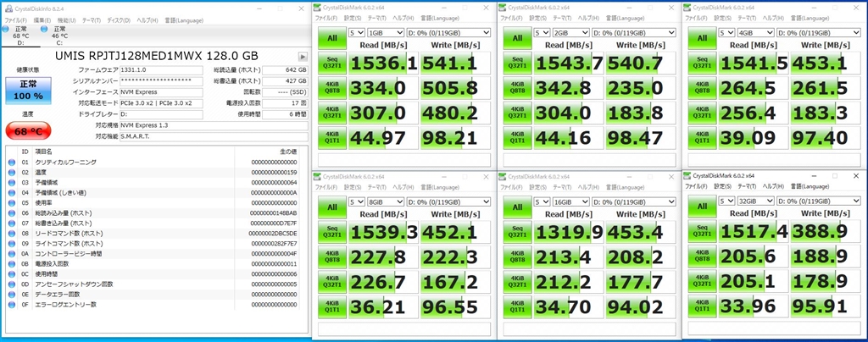The width and height of the screenshot is (868, 342).
Task: Click app icon of 8GiB CrystalDiskMark window
Action: [x=318, y=176]
